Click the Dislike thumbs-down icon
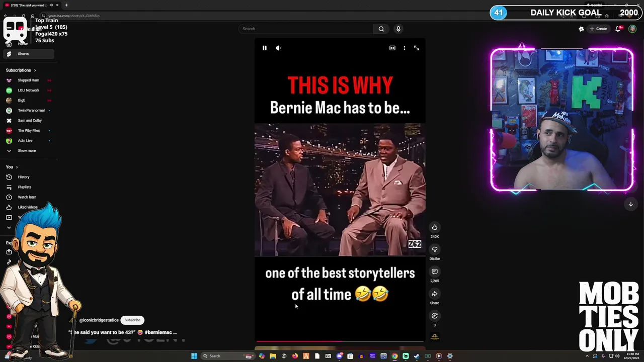 (435, 249)
